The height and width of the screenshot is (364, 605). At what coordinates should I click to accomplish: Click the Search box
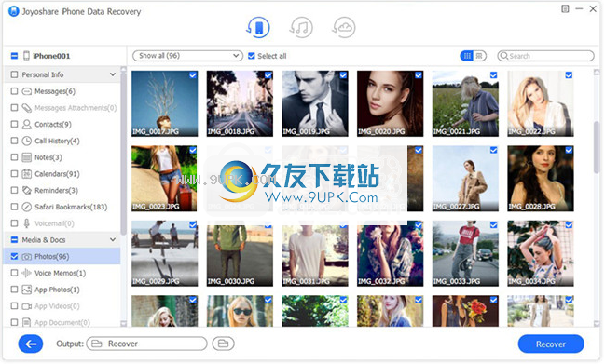[545, 56]
